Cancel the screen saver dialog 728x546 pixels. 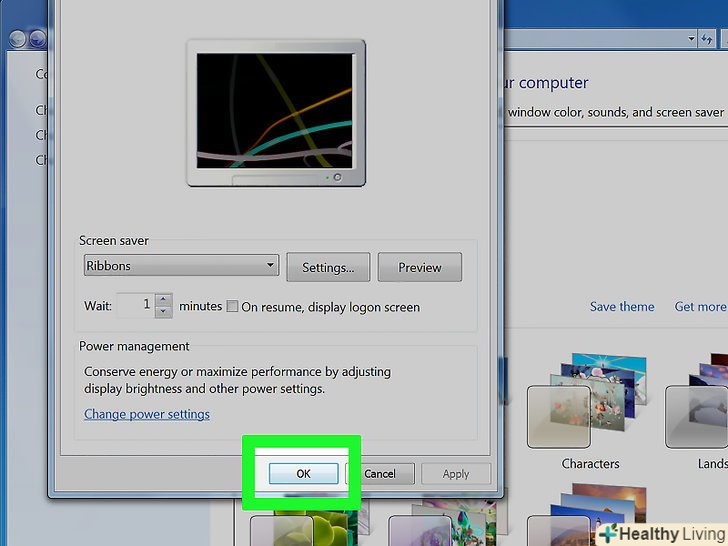click(x=380, y=474)
